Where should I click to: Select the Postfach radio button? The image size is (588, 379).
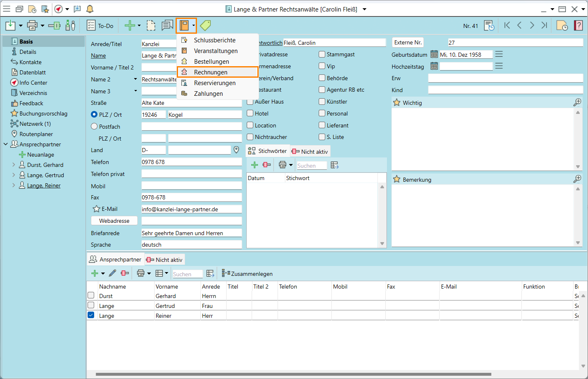(94, 127)
